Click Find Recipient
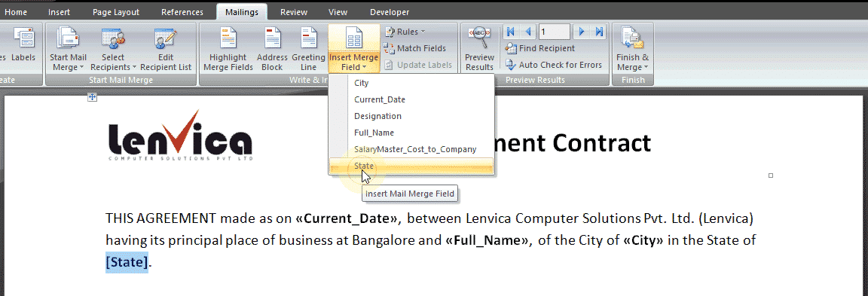This screenshot has height=296, width=868. pos(539,48)
